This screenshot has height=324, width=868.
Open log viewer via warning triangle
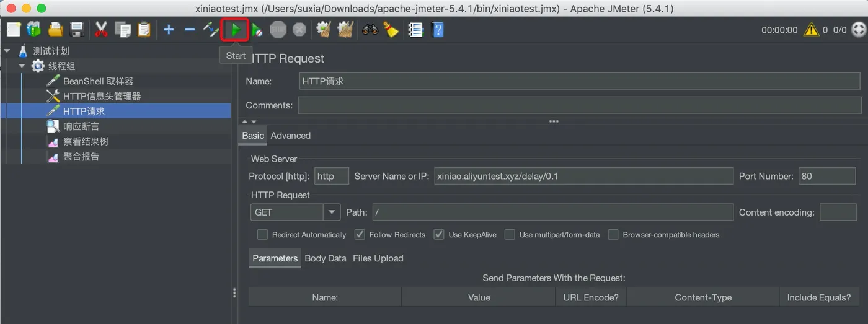coord(811,29)
